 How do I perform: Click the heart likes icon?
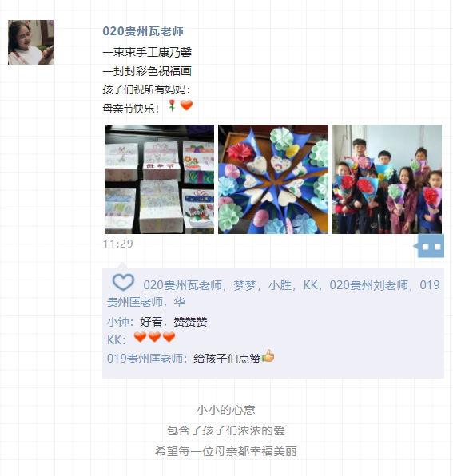[123, 282]
